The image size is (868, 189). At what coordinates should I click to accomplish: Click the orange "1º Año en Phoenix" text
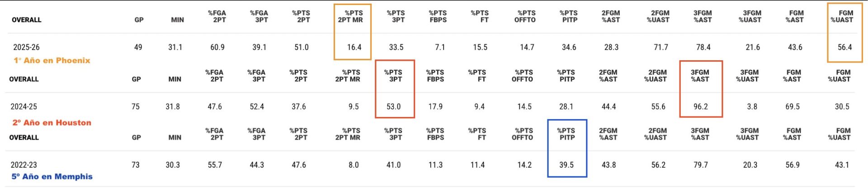click(x=52, y=60)
